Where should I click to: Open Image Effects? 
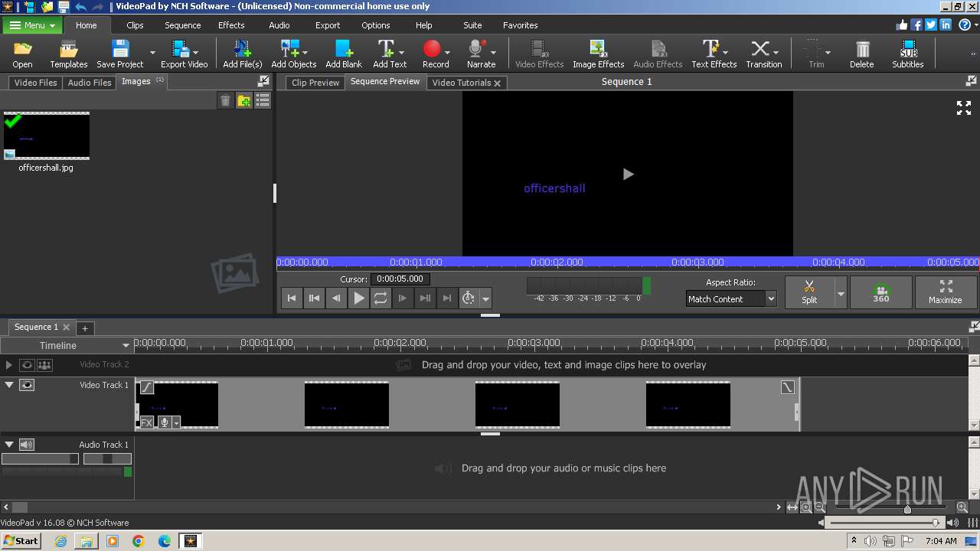(x=598, y=54)
